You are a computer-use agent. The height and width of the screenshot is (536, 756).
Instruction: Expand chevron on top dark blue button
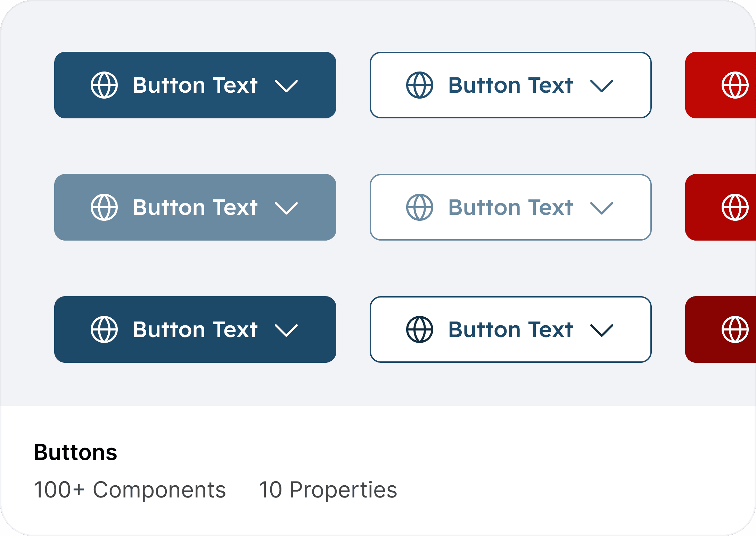(x=286, y=86)
